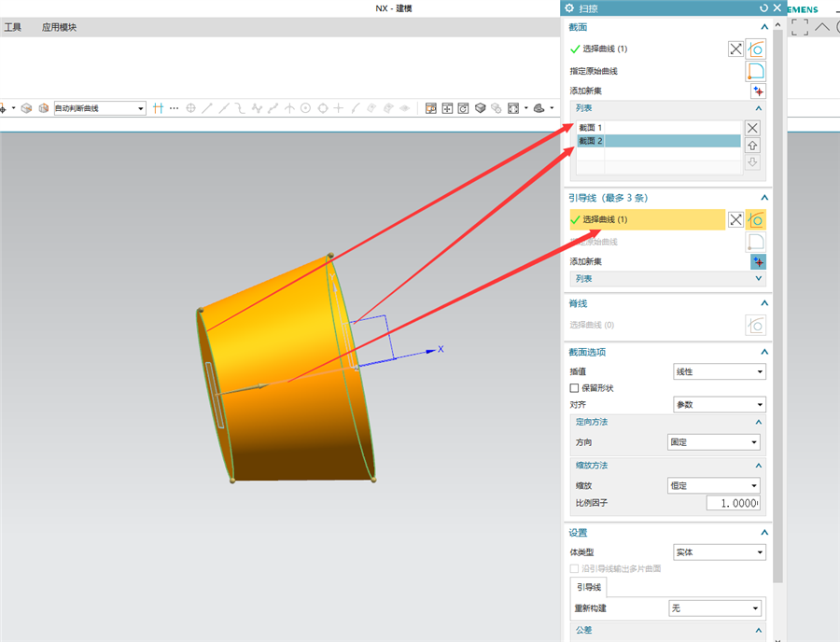Screen dimensions: 840x642
Task: Open the Scaling dropdown showing Constant
Action: [714, 485]
